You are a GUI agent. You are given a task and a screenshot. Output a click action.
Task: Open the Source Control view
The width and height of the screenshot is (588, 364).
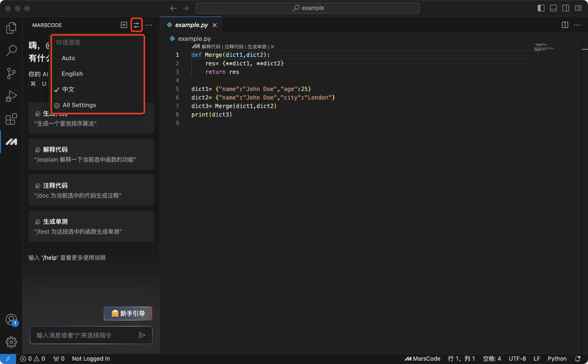point(11,73)
